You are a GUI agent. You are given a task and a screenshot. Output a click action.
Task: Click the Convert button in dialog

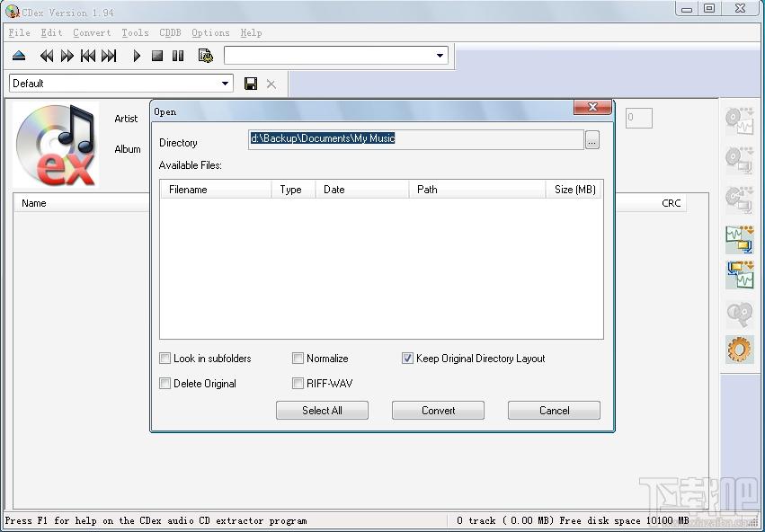point(438,410)
